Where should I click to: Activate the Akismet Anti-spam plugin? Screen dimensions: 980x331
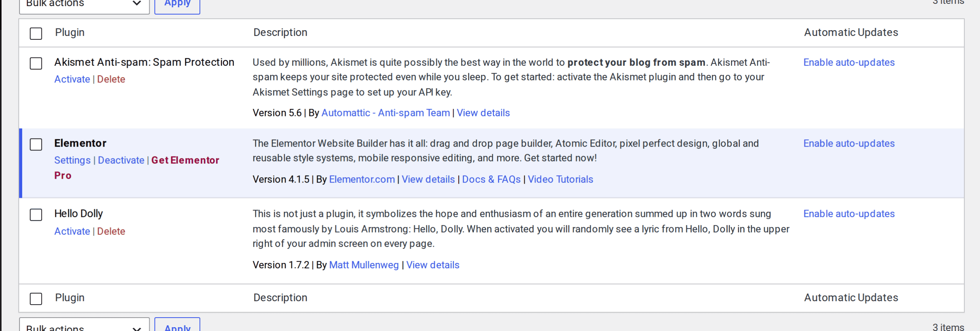pos(72,79)
